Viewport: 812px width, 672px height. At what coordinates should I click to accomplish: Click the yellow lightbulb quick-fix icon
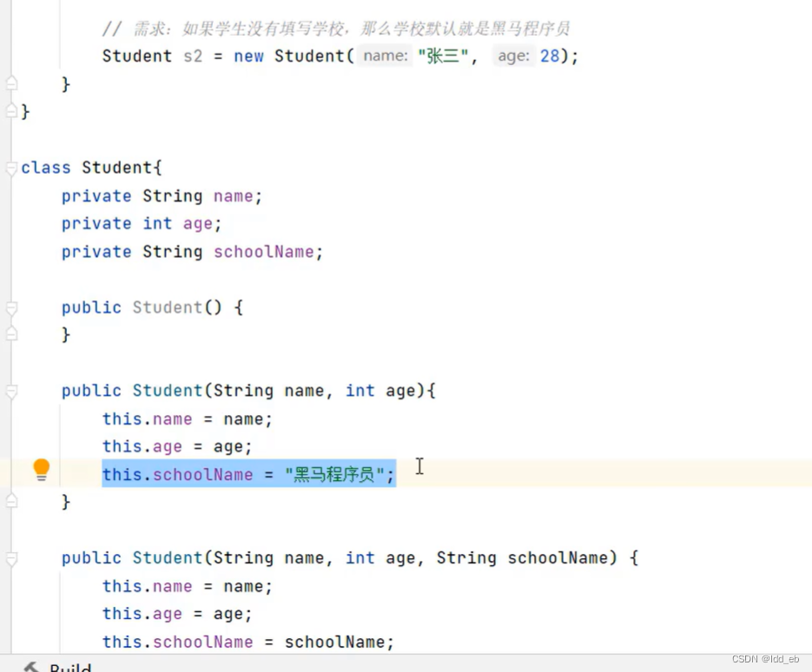[42, 469]
